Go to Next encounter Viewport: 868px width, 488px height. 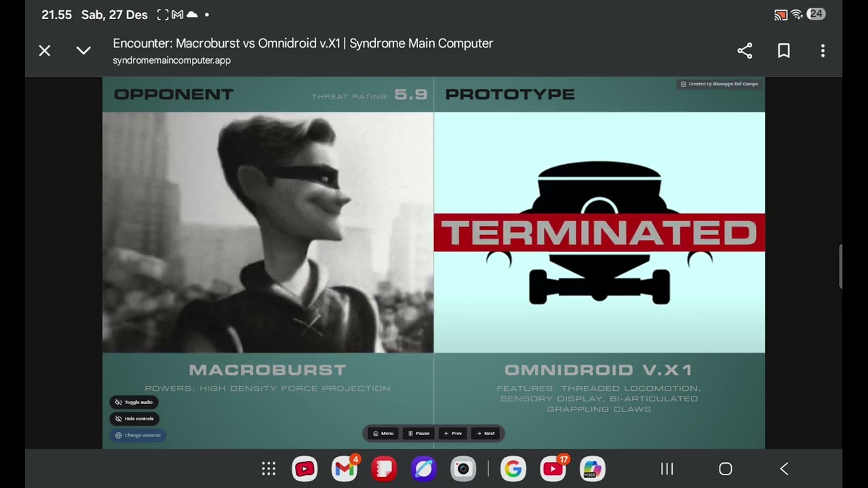[486, 433]
